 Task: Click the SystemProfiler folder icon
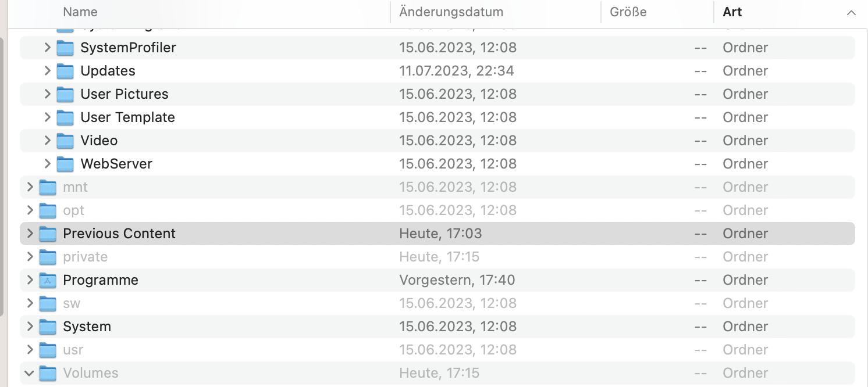pos(65,48)
